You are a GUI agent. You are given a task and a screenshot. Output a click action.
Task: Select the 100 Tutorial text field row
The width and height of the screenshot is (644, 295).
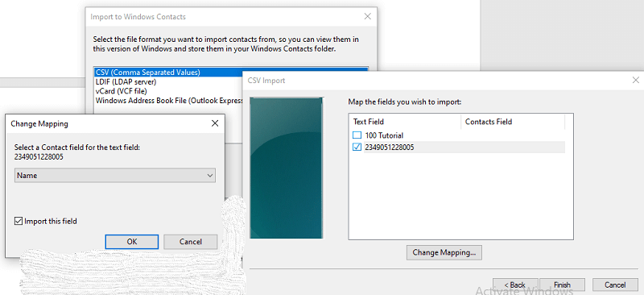pos(458,135)
